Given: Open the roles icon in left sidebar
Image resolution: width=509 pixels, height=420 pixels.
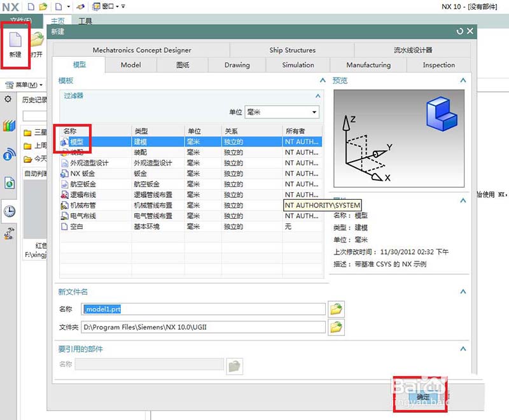Looking at the screenshot, I should 9,234.
